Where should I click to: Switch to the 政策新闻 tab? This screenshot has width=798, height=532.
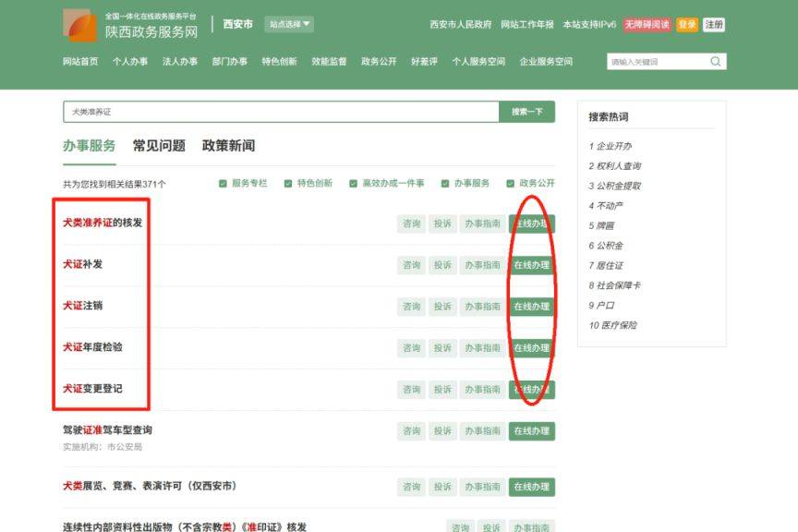click(x=228, y=146)
